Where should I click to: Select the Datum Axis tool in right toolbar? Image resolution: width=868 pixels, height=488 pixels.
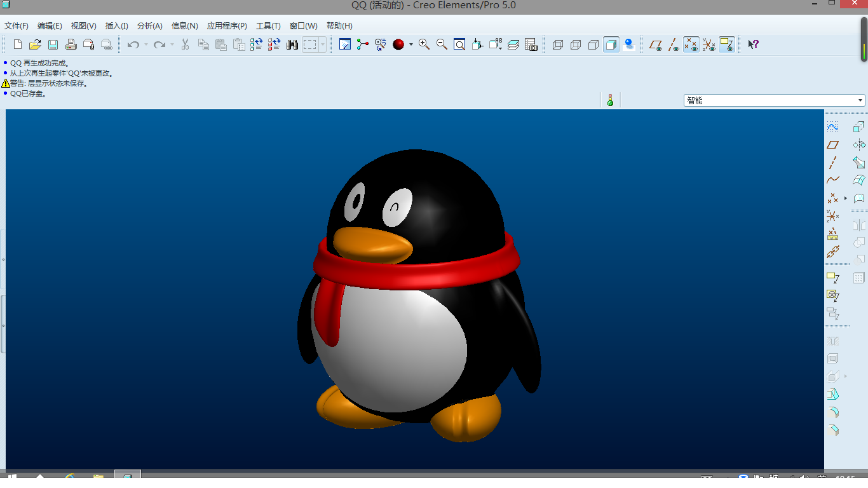833,163
